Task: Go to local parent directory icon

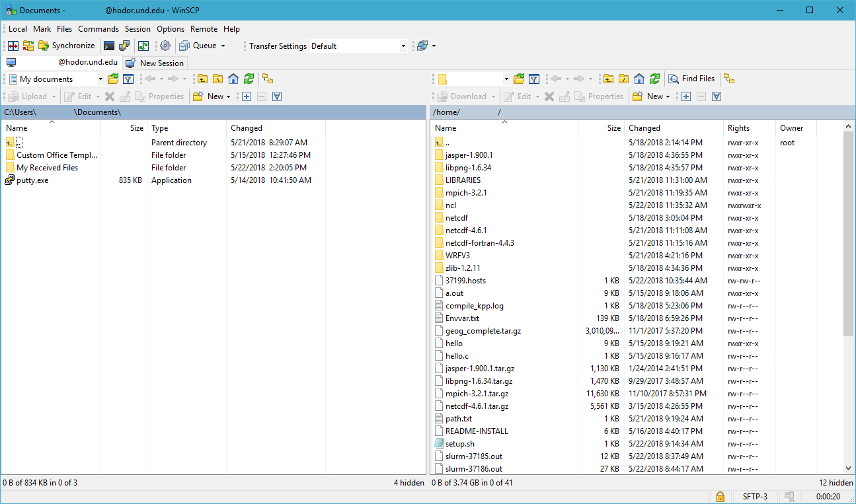Action: pos(202,79)
